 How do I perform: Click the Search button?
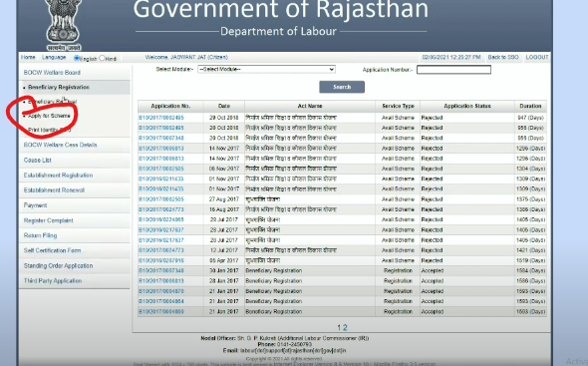pos(342,87)
